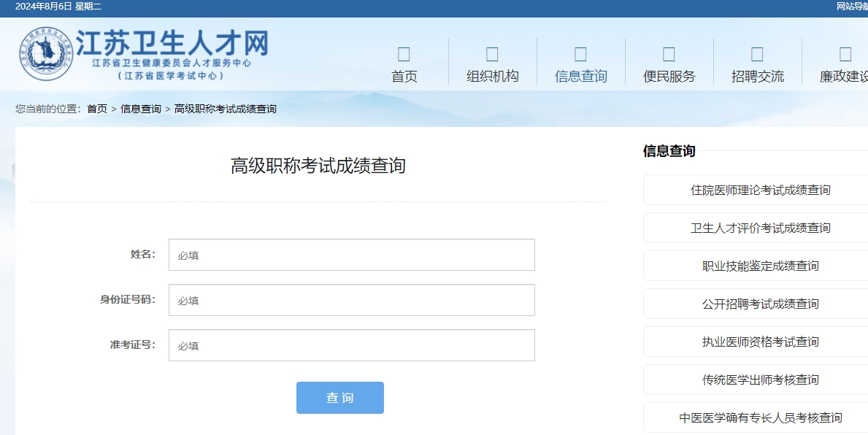
Task: Open 网站导航 in the top bar
Action: coord(850,7)
